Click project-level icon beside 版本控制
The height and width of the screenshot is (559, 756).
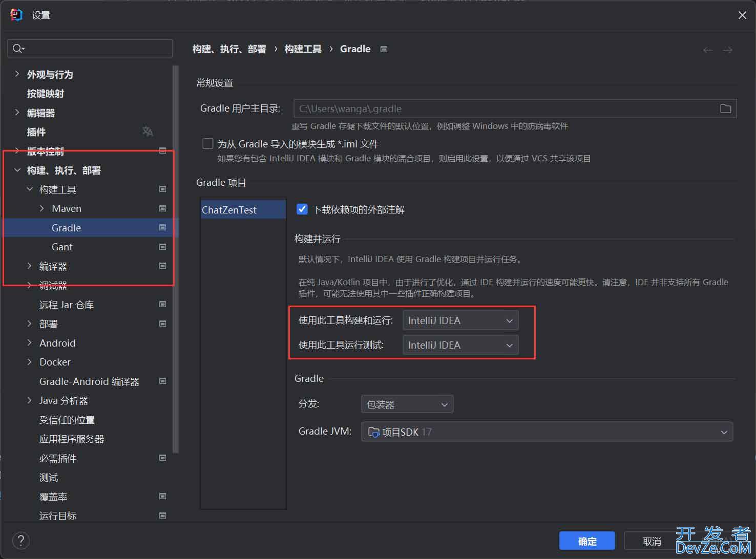[x=162, y=150]
